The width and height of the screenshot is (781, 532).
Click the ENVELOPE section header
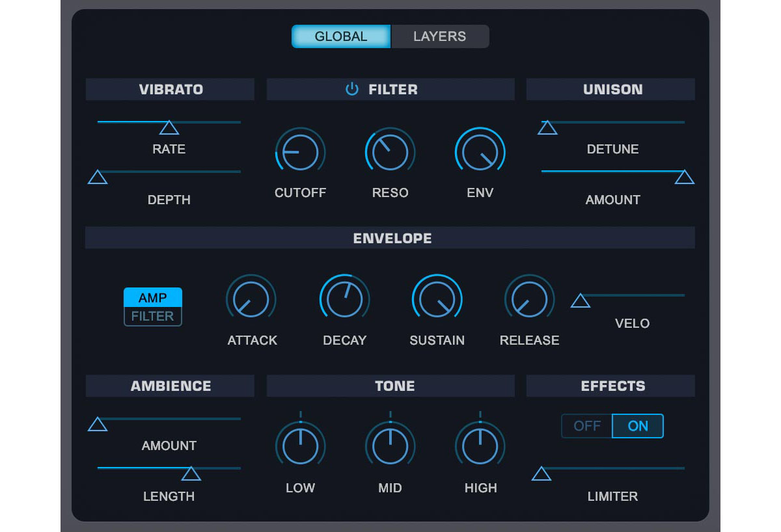point(390,237)
